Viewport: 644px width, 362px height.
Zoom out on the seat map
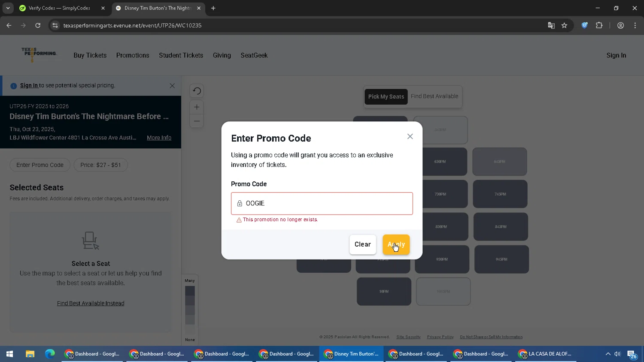pyautogui.click(x=197, y=121)
